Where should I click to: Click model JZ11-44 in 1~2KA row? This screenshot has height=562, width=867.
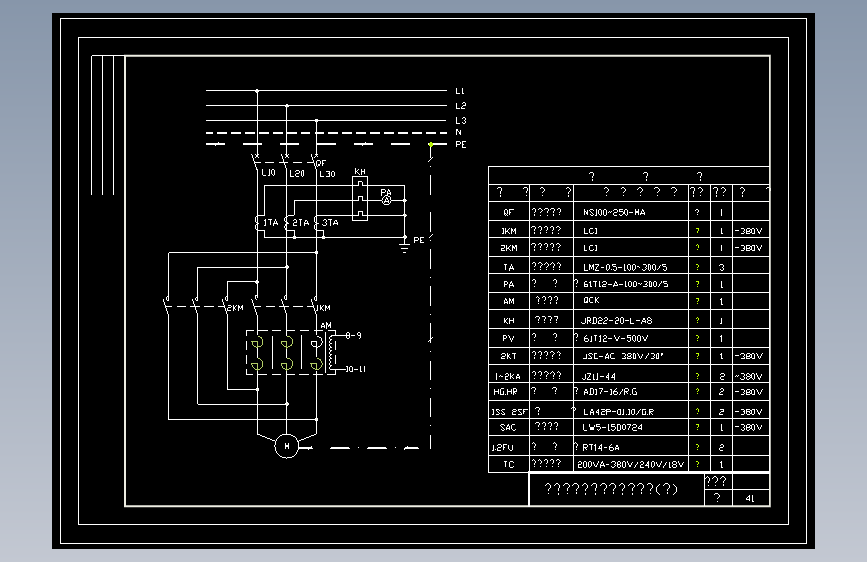pos(598,376)
